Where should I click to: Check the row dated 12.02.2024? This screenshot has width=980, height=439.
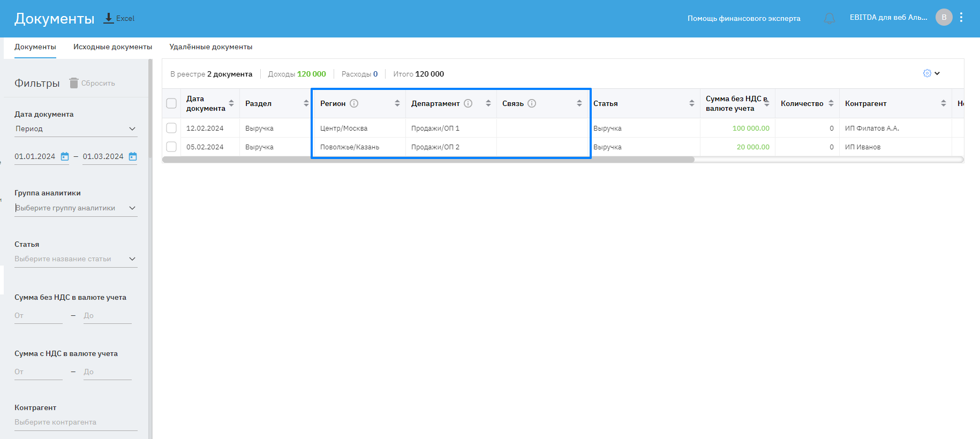pyautogui.click(x=171, y=128)
